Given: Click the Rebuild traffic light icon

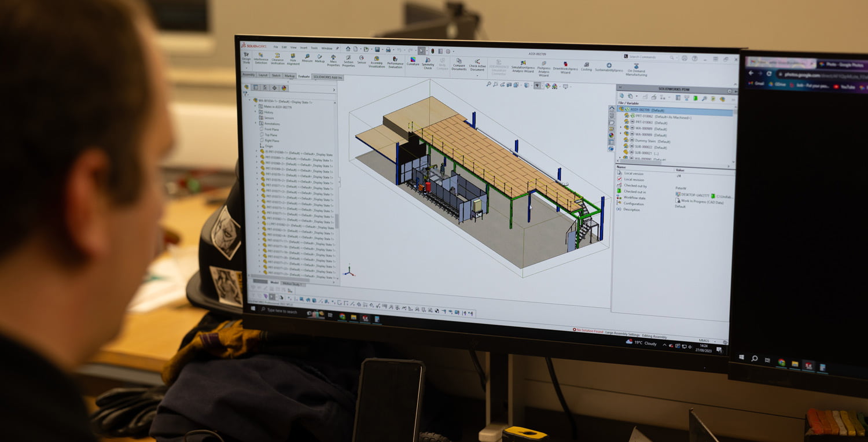Looking at the screenshot, I should click(x=432, y=51).
